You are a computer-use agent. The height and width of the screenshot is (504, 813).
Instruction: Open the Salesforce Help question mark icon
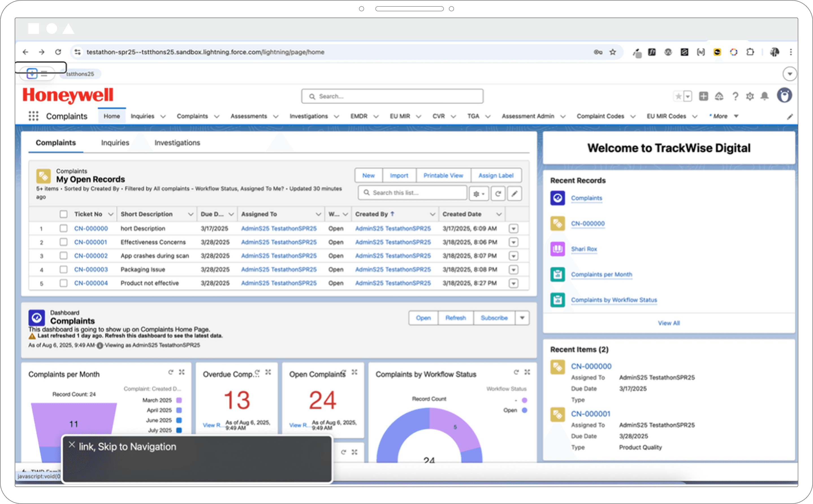[x=735, y=96]
